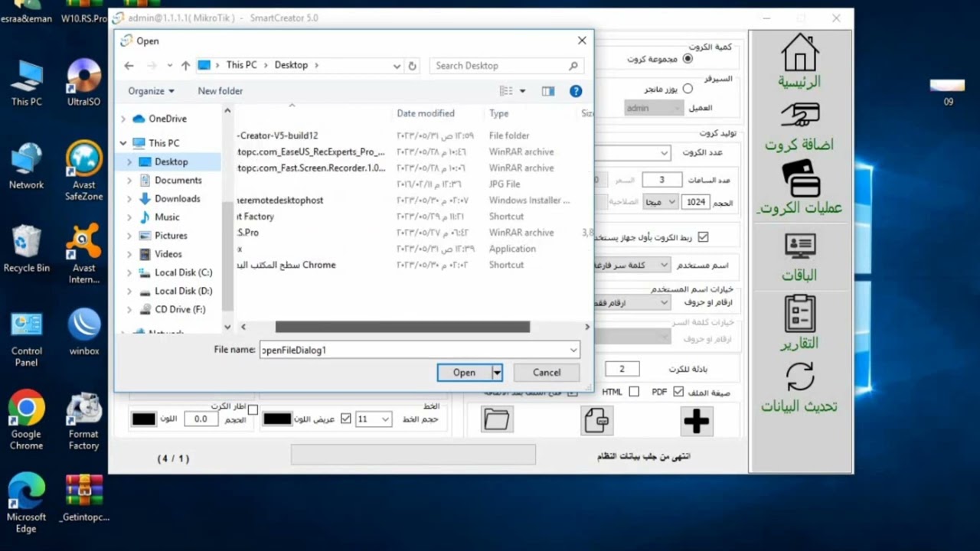Select يوزر مانجر radio button
The width and height of the screenshot is (980, 551).
pyautogui.click(x=687, y=89)
